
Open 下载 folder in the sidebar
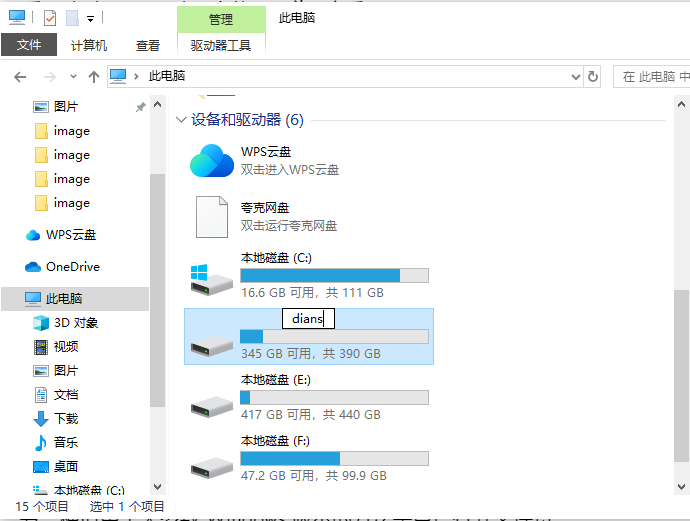56,418
